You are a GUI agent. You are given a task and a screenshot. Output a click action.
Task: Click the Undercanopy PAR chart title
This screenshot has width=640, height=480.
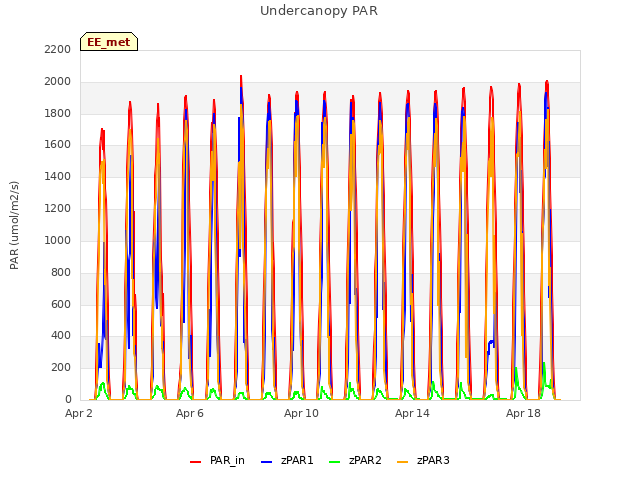click(319, 11)
